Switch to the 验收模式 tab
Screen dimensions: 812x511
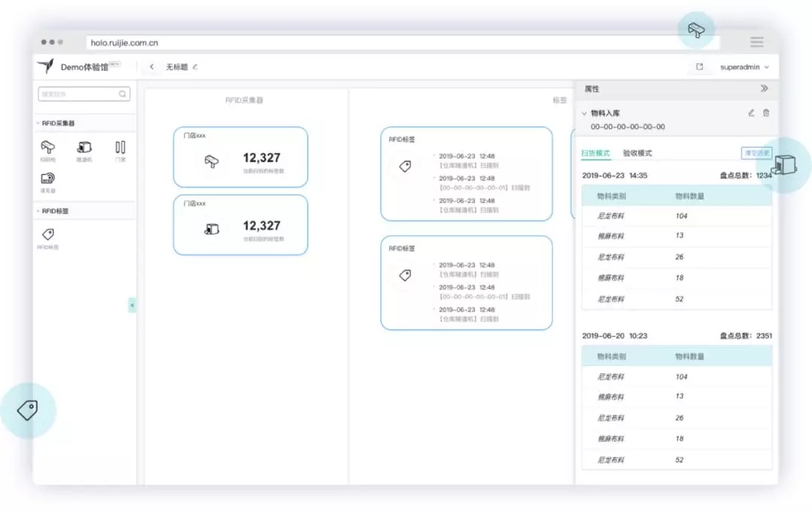tap(637, 153)
